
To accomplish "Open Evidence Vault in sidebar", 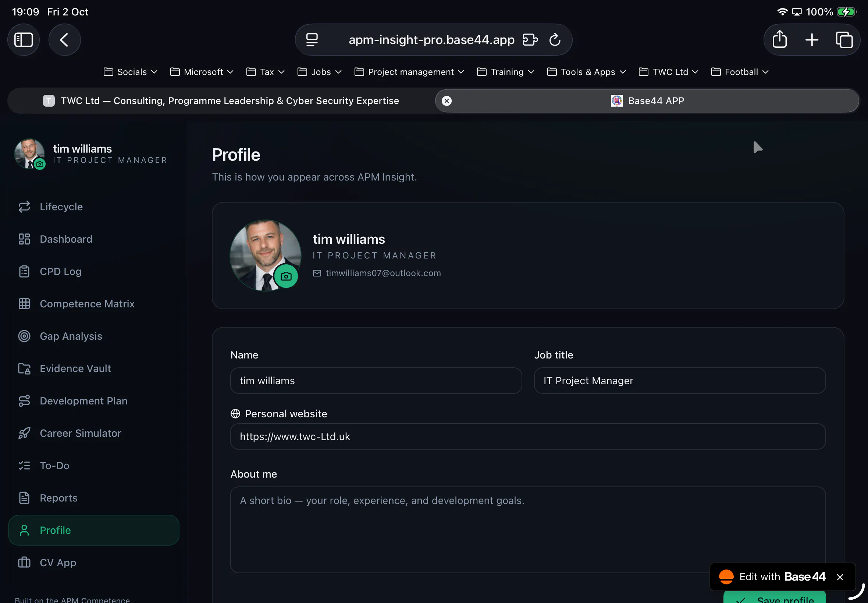I will point(94,369).
